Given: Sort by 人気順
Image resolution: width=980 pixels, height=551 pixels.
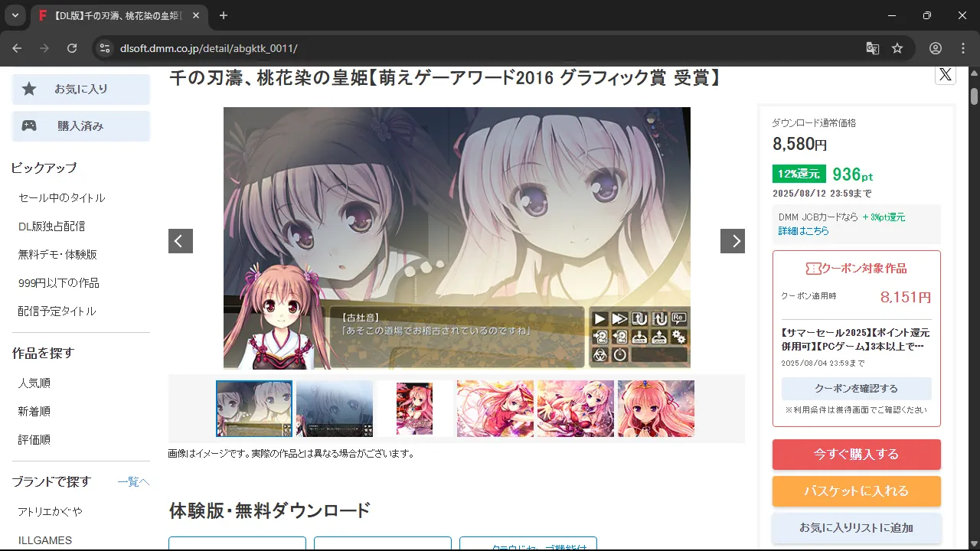Looking at the screenshot, I should tap(34, 383).
